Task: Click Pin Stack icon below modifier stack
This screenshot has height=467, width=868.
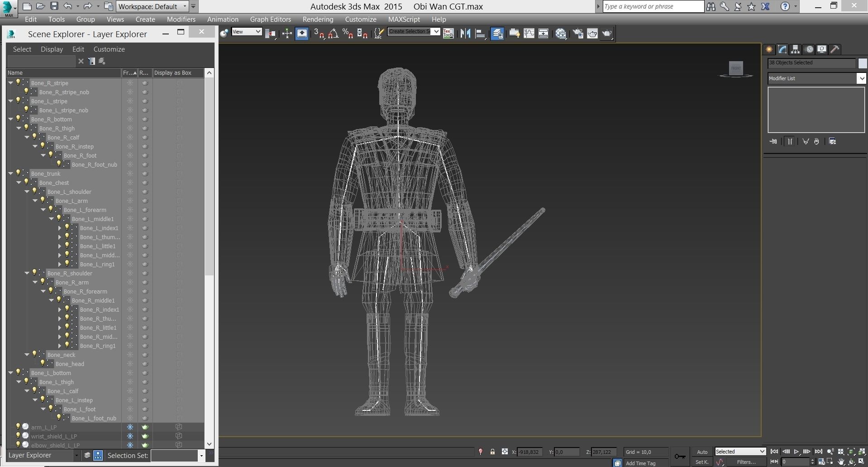Action: (x=773, y=141)
